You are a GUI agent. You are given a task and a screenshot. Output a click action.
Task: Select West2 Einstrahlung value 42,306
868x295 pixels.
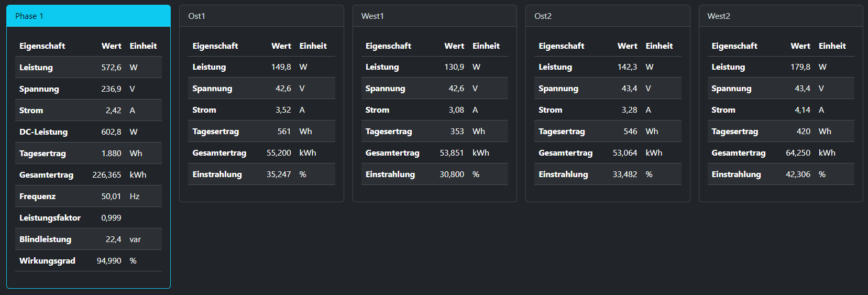coord(798,174)
